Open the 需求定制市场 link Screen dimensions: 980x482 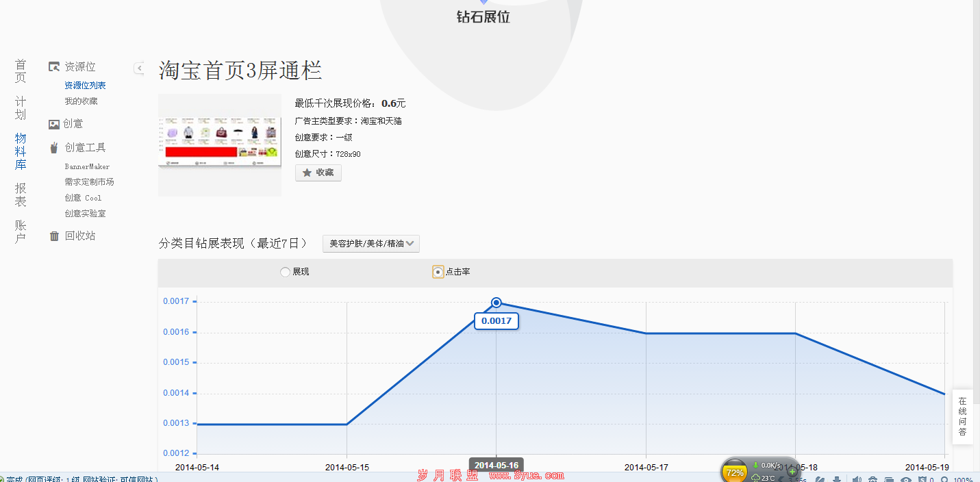click(89, 182)
